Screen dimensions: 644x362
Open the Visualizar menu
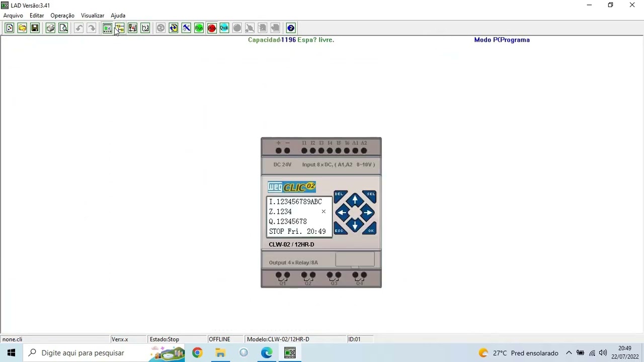[93, 16]
